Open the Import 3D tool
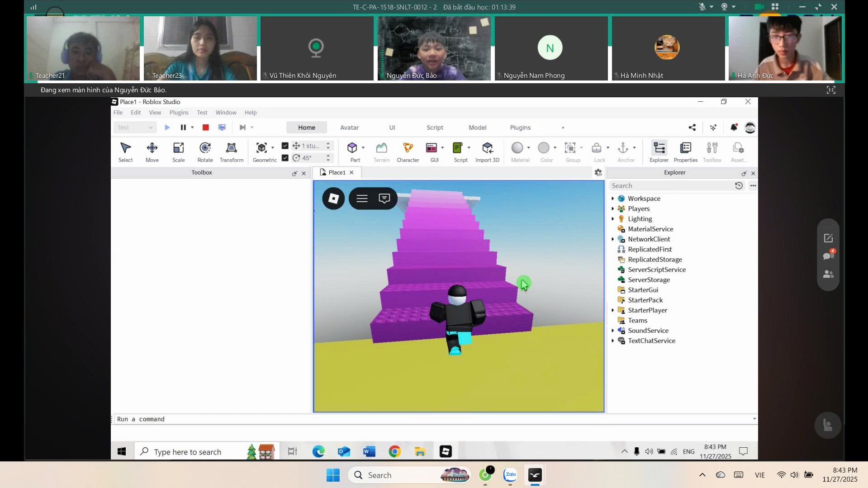The height and width of the screenshot is (488, 868). pos(487,152)
